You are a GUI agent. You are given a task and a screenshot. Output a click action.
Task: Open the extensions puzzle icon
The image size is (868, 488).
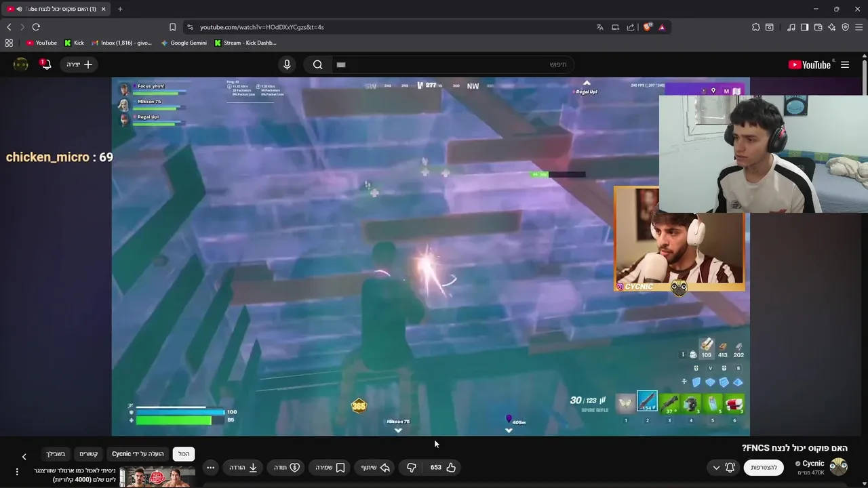[756, 27]
